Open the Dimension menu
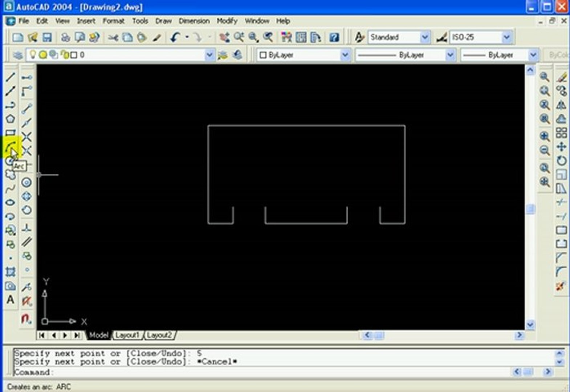 coord(194,21)
